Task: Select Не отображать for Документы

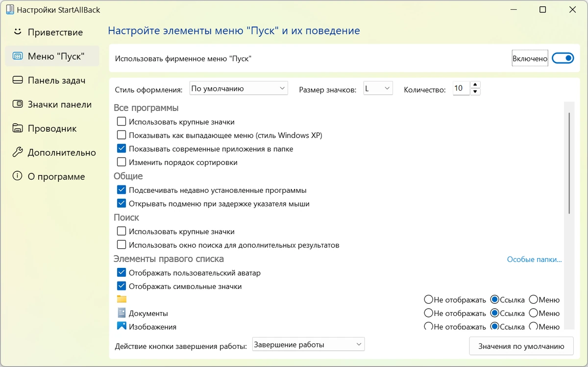Action: point(429,313)
